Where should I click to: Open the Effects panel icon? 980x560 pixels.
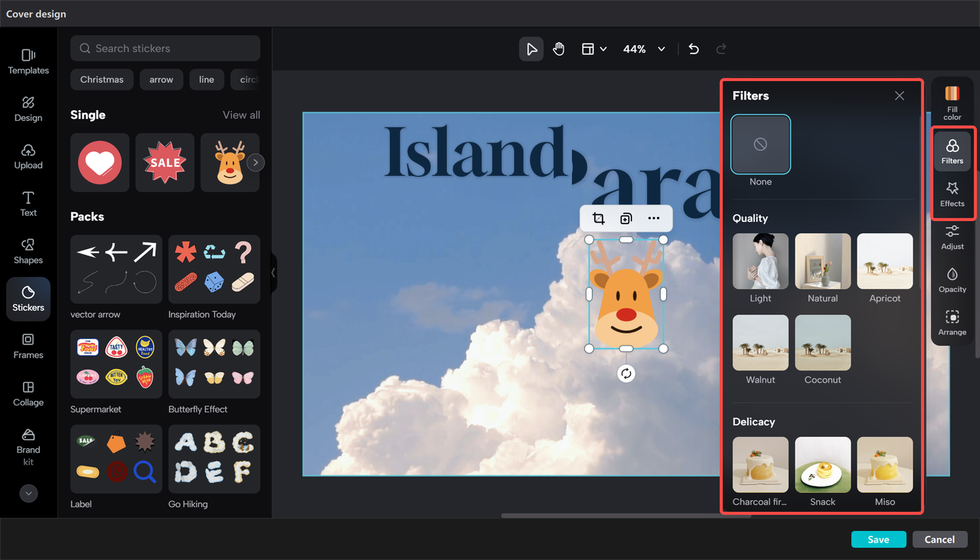[952, 194]
